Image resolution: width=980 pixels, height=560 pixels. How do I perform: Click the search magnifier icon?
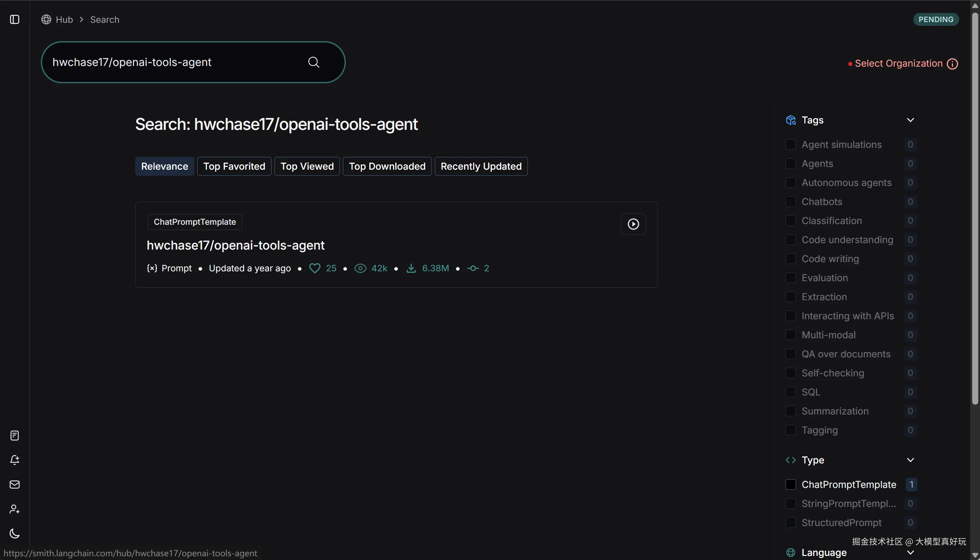click(x=314, y=62)
